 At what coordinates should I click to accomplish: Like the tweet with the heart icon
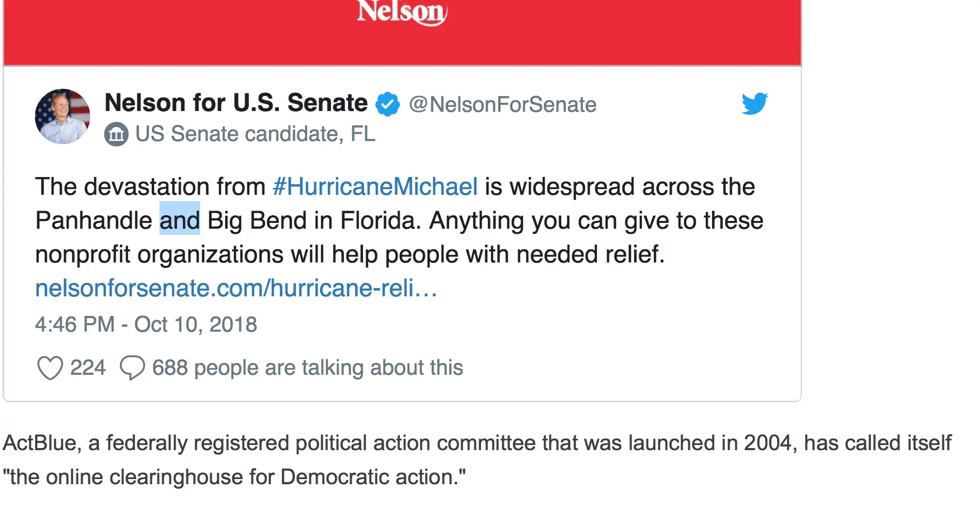point(50,368)
